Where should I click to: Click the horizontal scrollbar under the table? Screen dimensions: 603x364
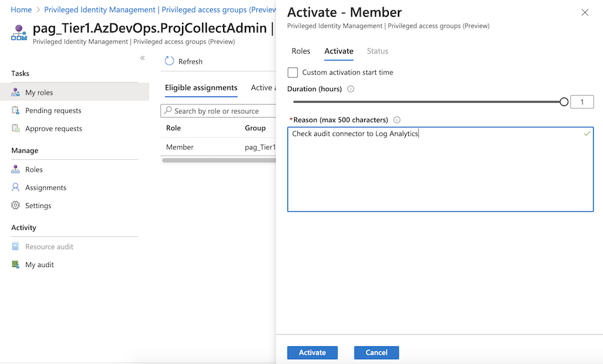[219, 160]
